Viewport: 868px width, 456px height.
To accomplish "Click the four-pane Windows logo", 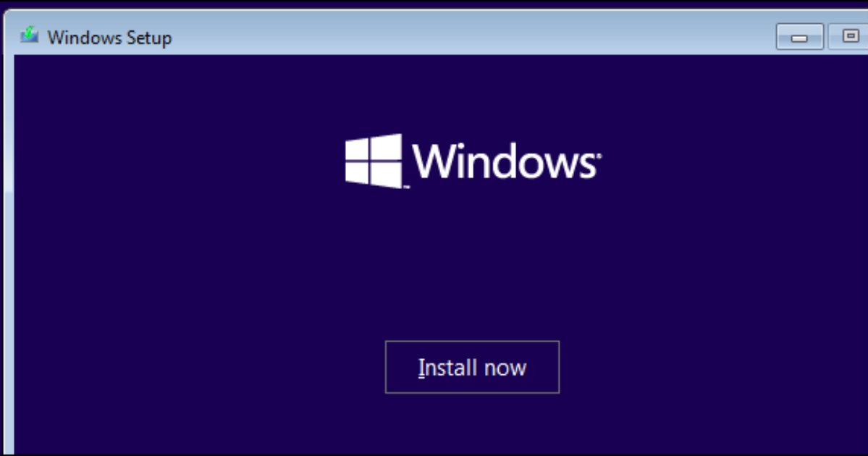I will click(374, 161).
